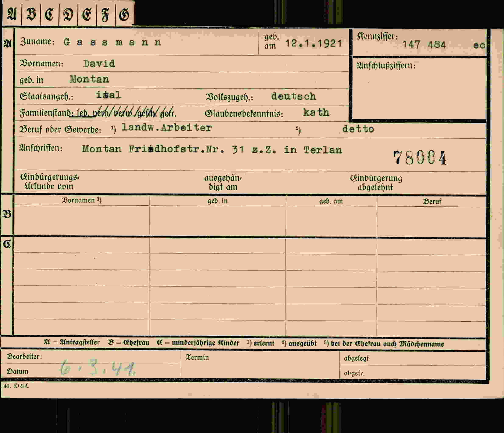Click the "Vornamen:" label in section A
504x433 pixels.
(x=41, y=64)
